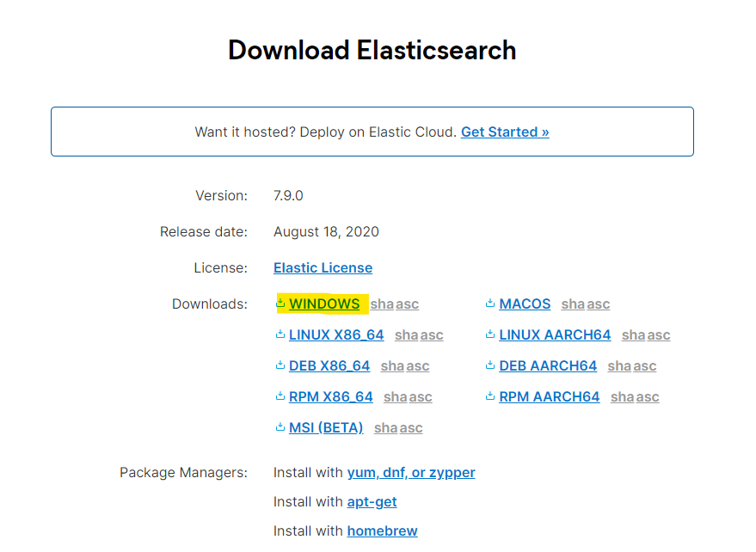Click download icon next to DEB AARCH64
This screenshot has width=756, height=552.
(490, 365)
